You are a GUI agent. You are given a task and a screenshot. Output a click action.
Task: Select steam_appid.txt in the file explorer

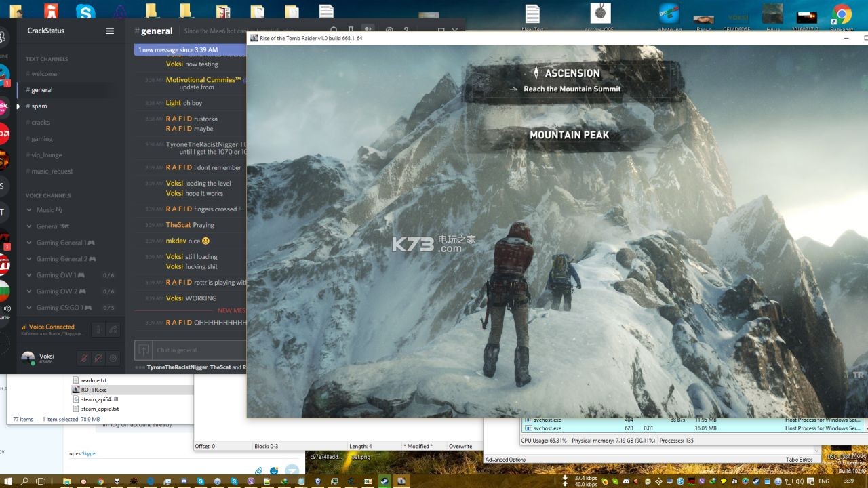click(x=100, y=409)
